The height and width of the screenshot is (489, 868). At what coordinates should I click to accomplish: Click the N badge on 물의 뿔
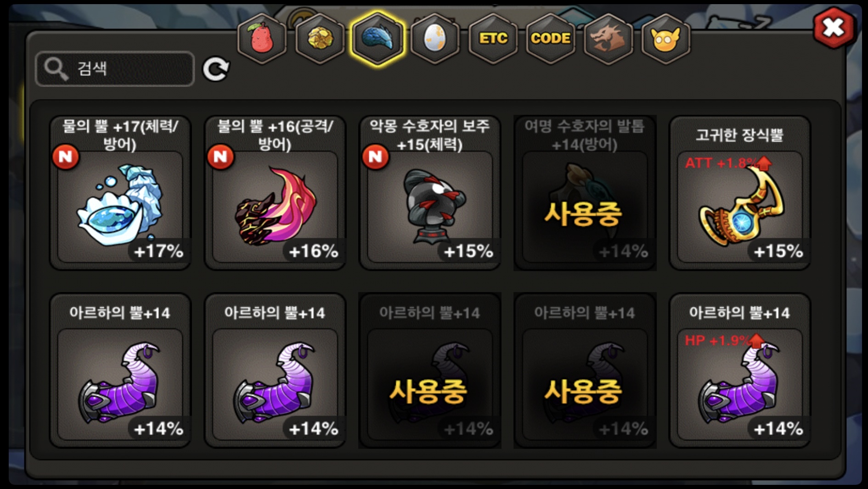(x=66, y=157)
